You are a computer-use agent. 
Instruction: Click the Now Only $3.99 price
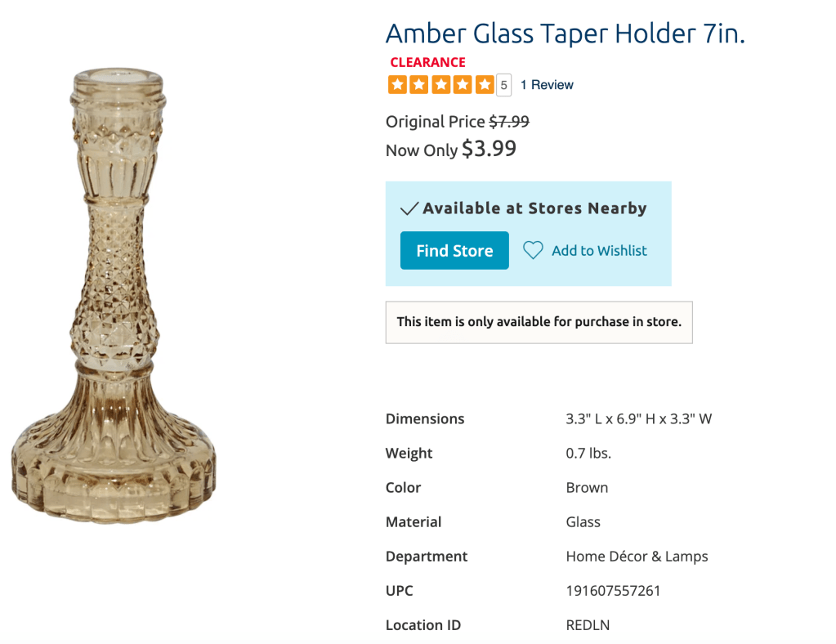click(x=489, y=149)
